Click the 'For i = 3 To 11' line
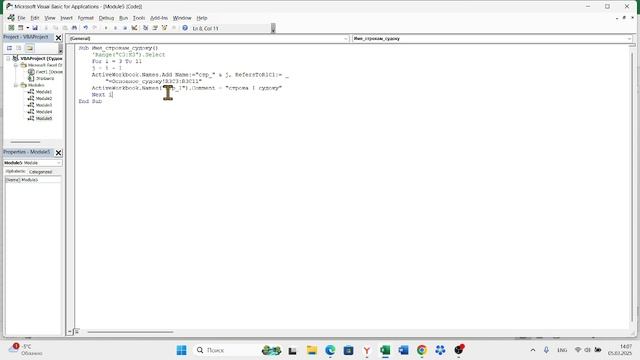Image resolution: width=640 pixels, height=360 pixels. pos(117,61)
